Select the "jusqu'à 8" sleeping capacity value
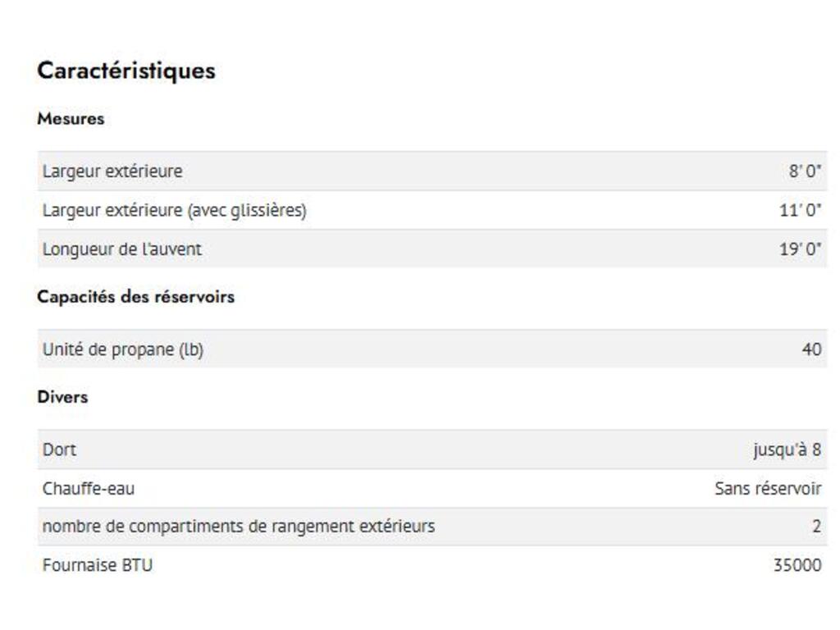840x630 pixels. click(x=787, y=450)
